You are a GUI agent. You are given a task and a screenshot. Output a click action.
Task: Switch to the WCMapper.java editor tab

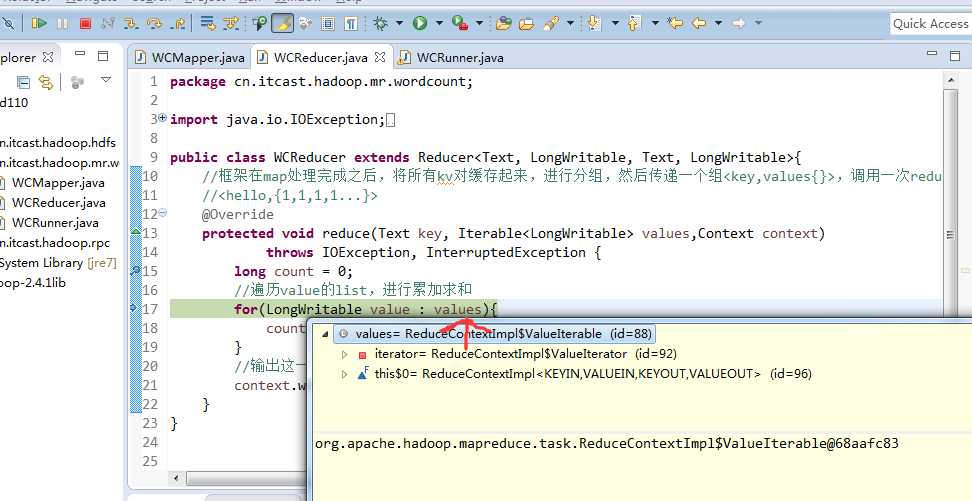(x=190, y=58)
